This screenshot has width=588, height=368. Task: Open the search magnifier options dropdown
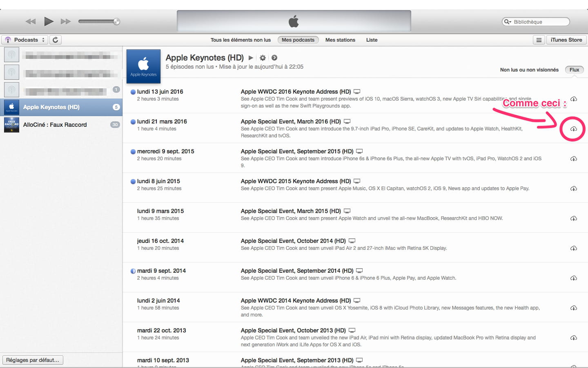coord(508,22)
